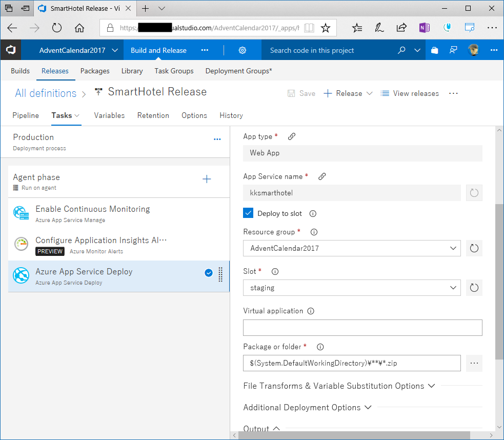Click the horizontal scrollbar at the bottom

click(x=354, y=435)
